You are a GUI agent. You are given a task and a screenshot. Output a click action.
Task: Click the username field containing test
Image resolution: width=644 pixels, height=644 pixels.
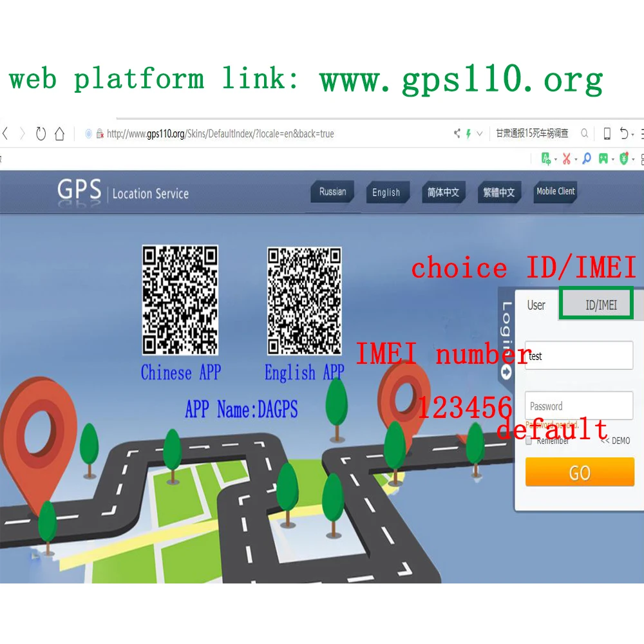tap(579, 355)
